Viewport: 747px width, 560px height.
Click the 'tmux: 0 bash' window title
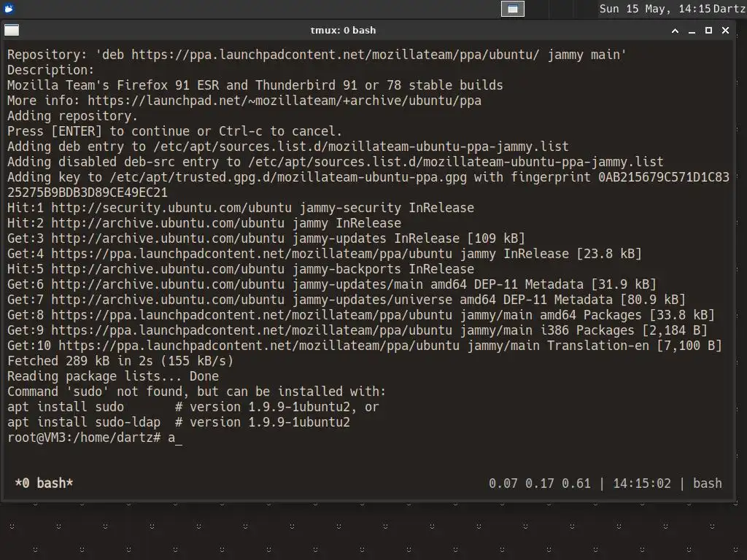tap(343, 31)
